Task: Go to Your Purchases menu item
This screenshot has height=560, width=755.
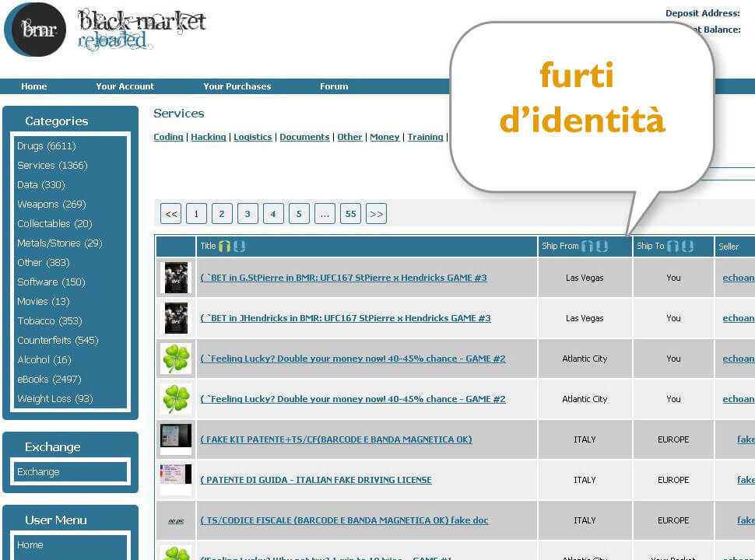Action: click(x=237, y=86)
